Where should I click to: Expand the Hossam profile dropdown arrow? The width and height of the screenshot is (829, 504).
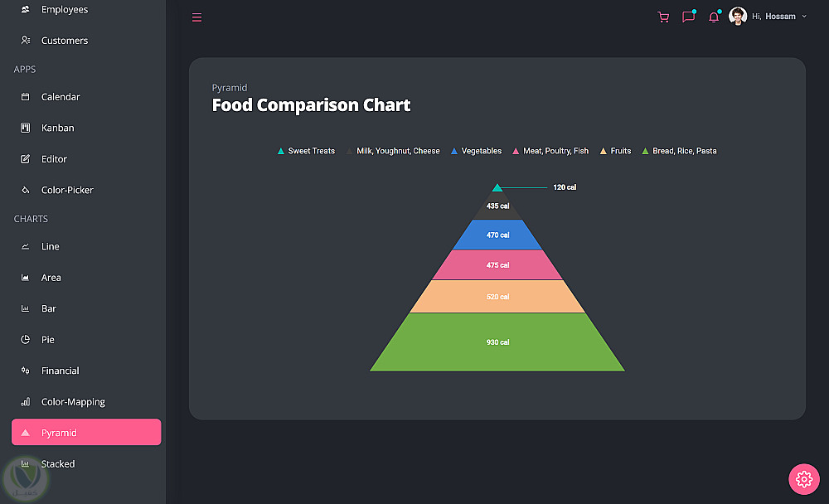(804, 17)
